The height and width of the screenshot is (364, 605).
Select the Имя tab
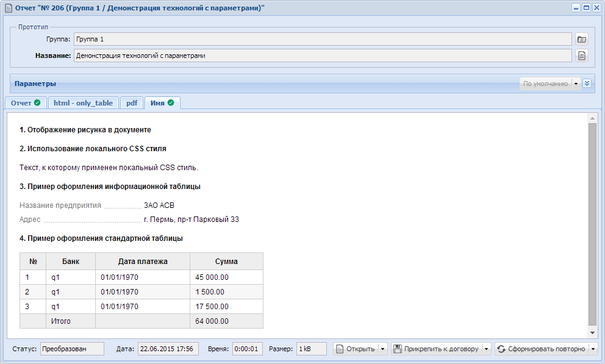[162, 103]
